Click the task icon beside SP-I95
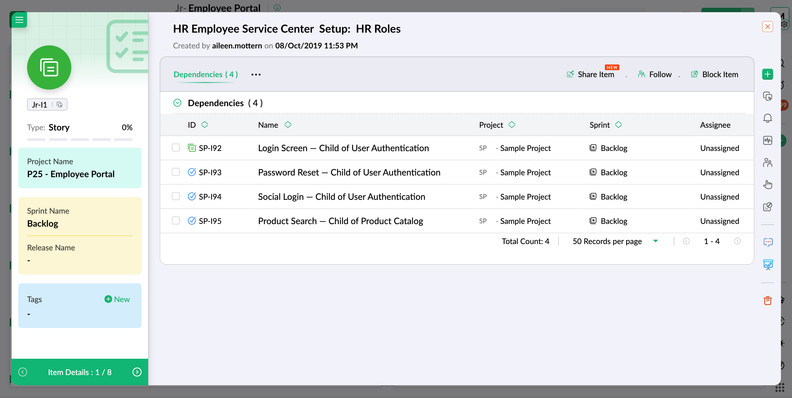This screenshot has width=792, height=398. 191,221
